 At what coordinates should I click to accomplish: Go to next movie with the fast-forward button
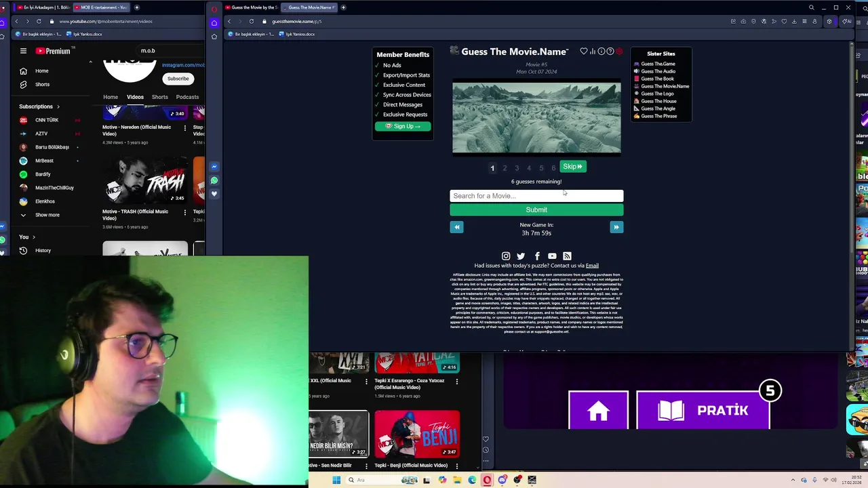616,227
